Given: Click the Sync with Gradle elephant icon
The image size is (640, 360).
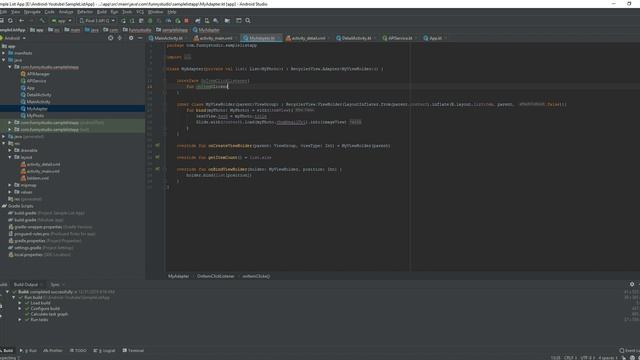Looking at the screenshot, I should click(198, 20).
